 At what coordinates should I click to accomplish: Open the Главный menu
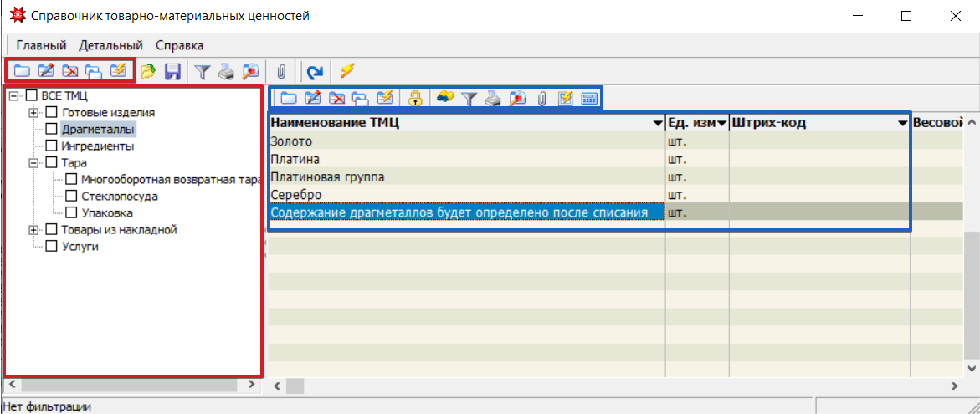click(x=42, y=45)
